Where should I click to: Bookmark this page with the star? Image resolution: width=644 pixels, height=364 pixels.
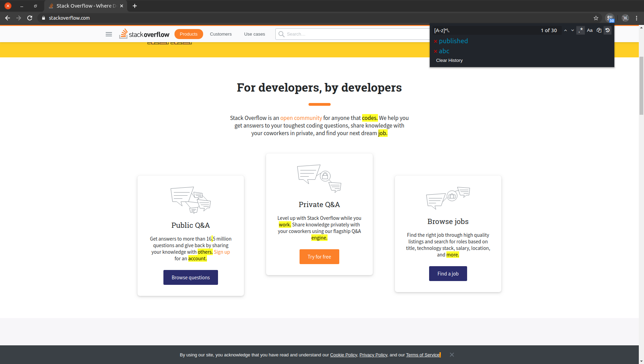(x=596, y=18)
